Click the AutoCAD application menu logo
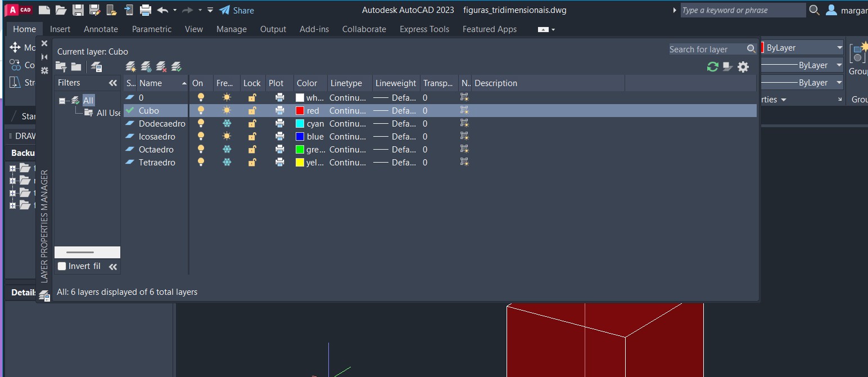The width and height of the screenshot is (868, 377). tap(18, 10)
